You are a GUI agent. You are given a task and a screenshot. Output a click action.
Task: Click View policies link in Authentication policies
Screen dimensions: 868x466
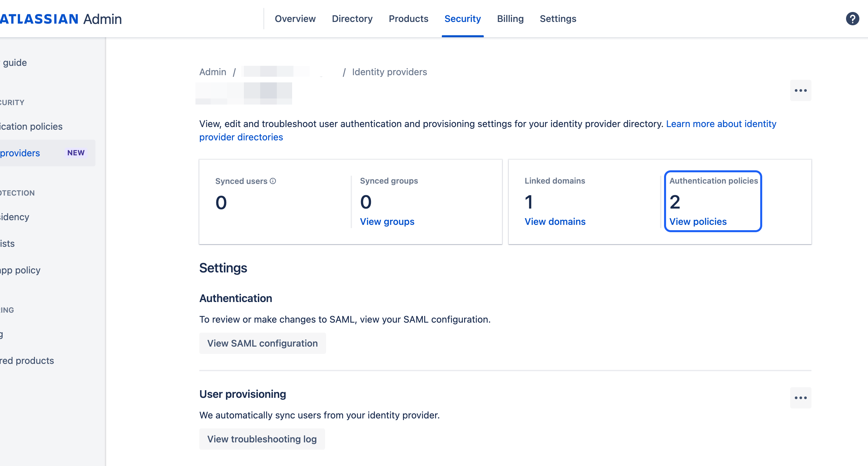click(699, 221)
